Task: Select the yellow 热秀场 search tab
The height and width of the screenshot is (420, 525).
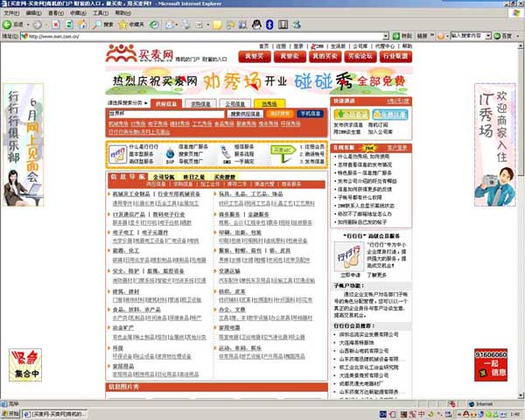Action: [269, 103]
